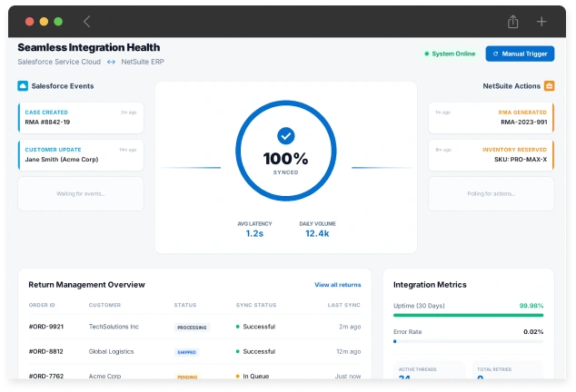The height and width of the screenshot is (392, 576).
Task: Click the ORDER ID column header
Action: click(42, 305)
